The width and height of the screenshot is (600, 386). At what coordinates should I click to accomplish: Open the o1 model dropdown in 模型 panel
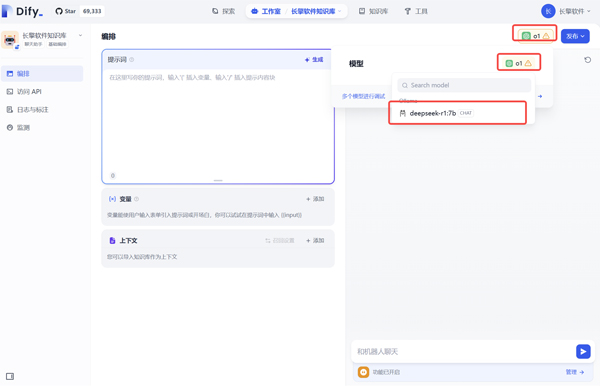coord(519,63)
